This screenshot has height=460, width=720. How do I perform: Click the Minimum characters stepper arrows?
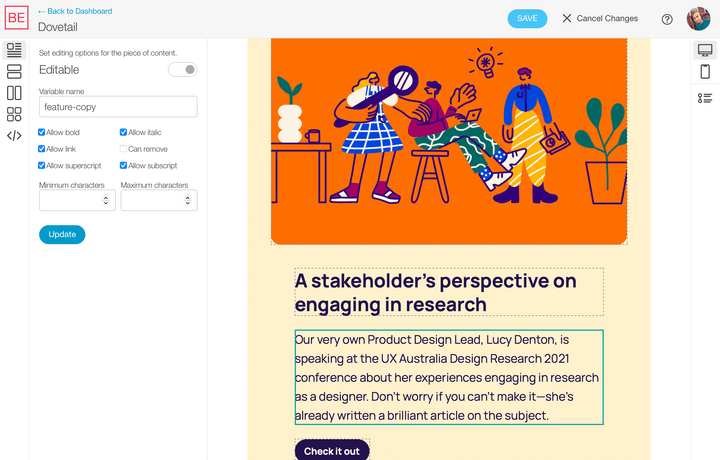click(x=106, y=201)
